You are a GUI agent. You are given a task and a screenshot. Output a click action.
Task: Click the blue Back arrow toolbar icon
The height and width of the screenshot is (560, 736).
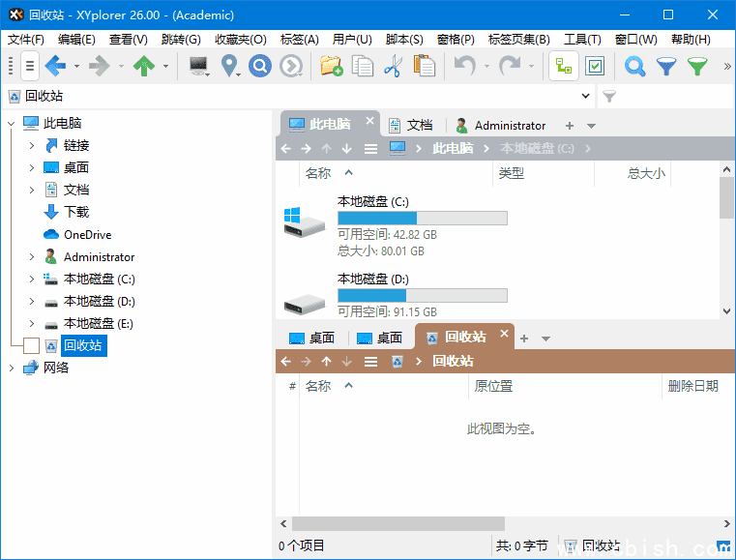click(x=54, y=66)
